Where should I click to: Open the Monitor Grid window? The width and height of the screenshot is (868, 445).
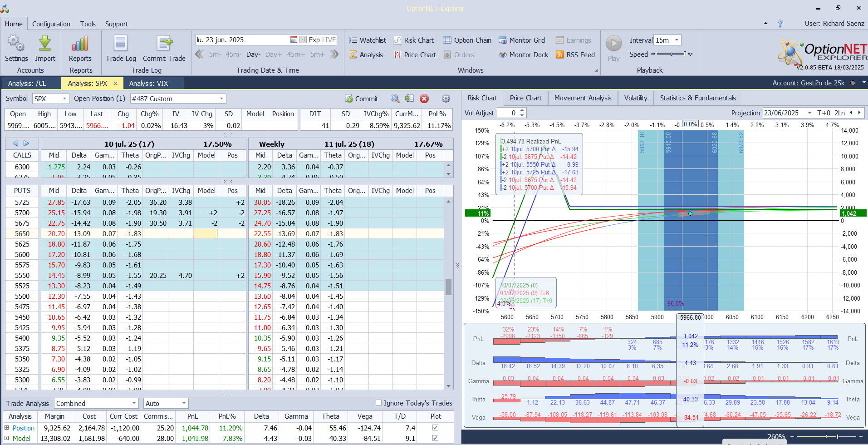click(522, 40)
